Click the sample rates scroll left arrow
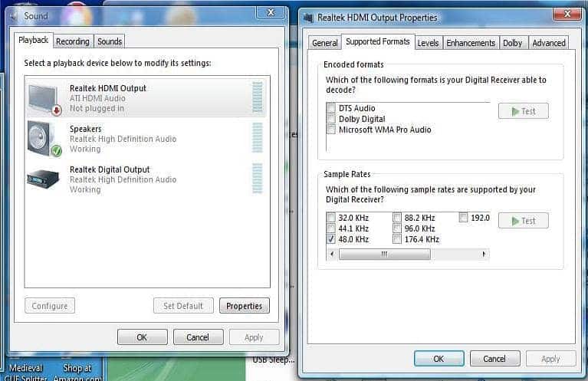The width and height of the screenshot is (588, 381). 332,255
